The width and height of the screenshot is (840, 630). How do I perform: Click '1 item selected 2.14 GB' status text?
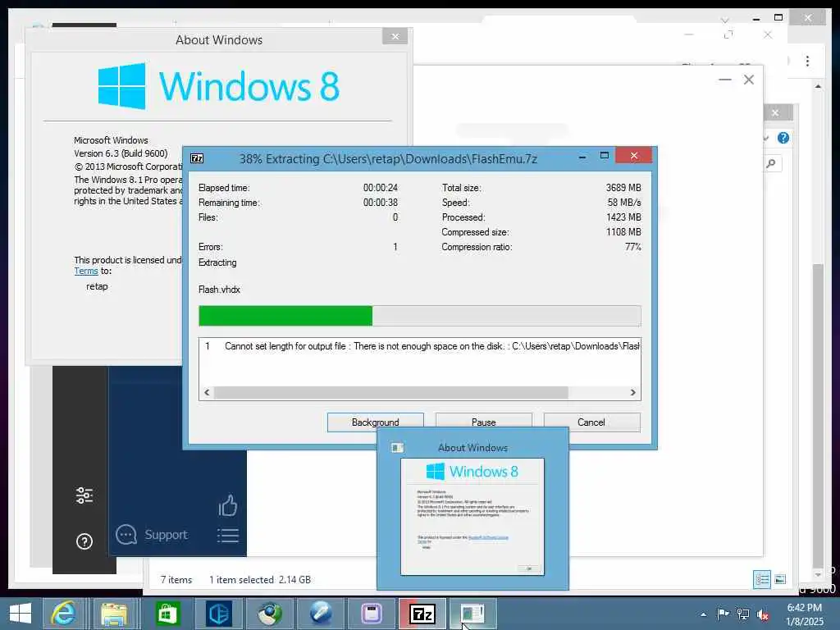(x=260, y=580)
